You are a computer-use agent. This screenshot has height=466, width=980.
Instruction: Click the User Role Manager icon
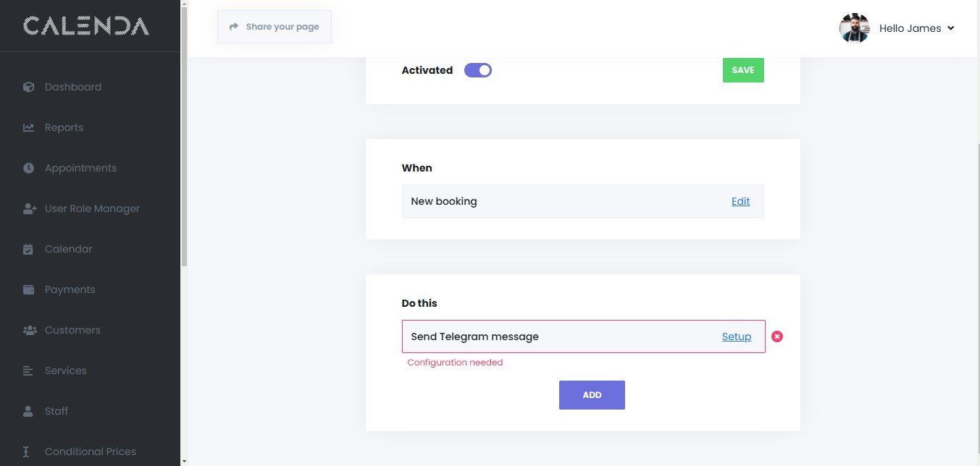pos(30,208)
